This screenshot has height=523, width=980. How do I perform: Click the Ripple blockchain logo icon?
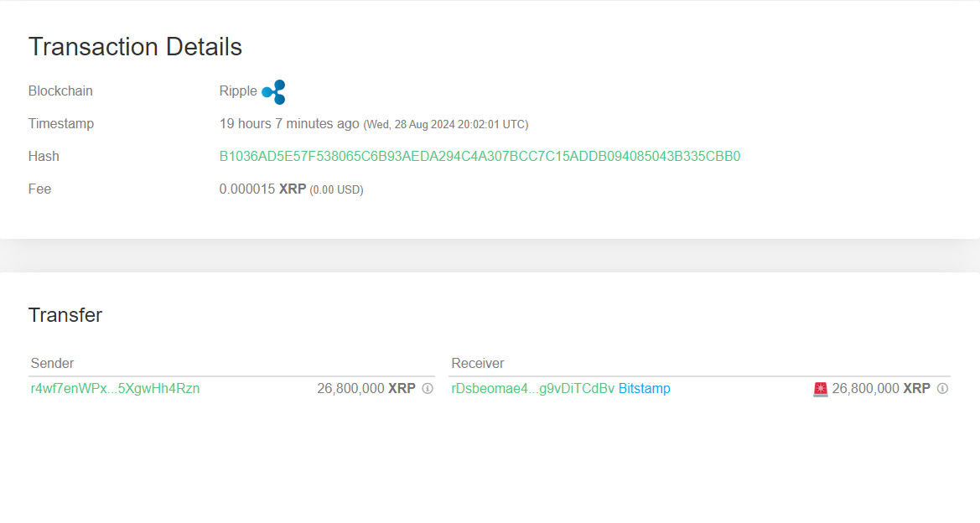[273, 92]
